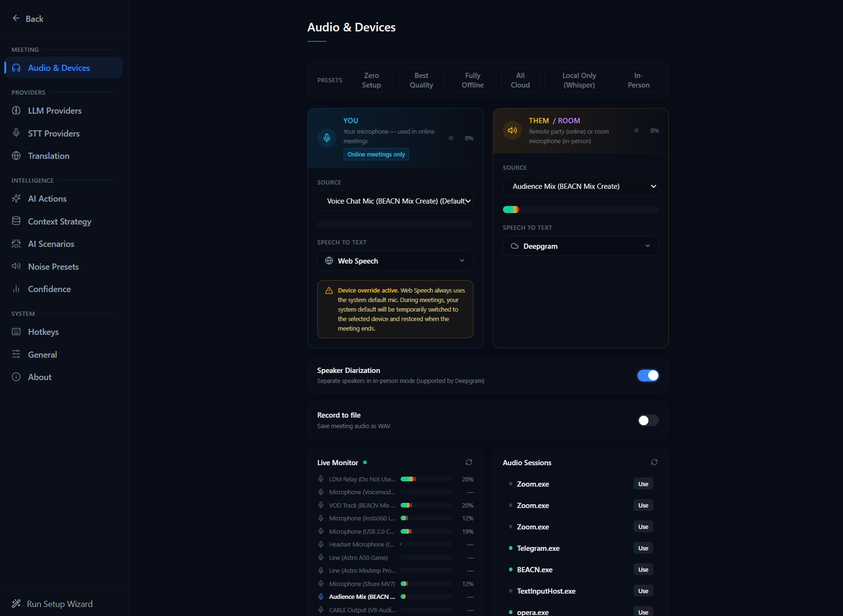Click the back arrow icon
The image size is (843, 616).
click(x=16, y=19)
